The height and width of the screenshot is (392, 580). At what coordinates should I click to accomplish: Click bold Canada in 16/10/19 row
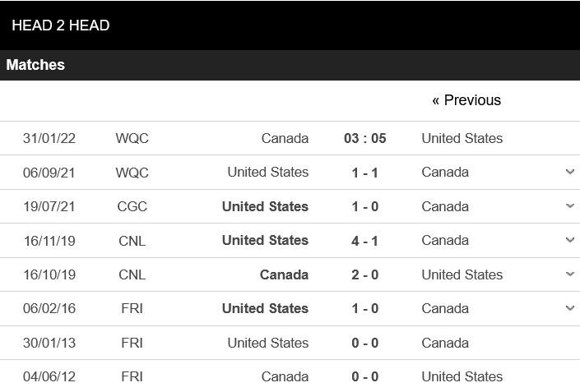(284, 274)
